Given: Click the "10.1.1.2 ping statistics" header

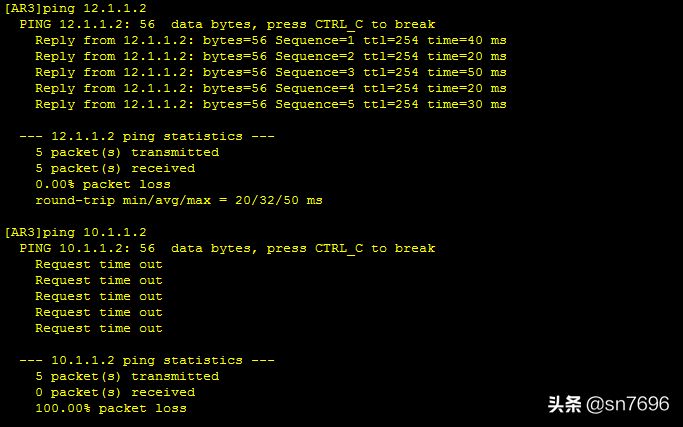Looking at the screenshot, I should (x=147, y=360).
